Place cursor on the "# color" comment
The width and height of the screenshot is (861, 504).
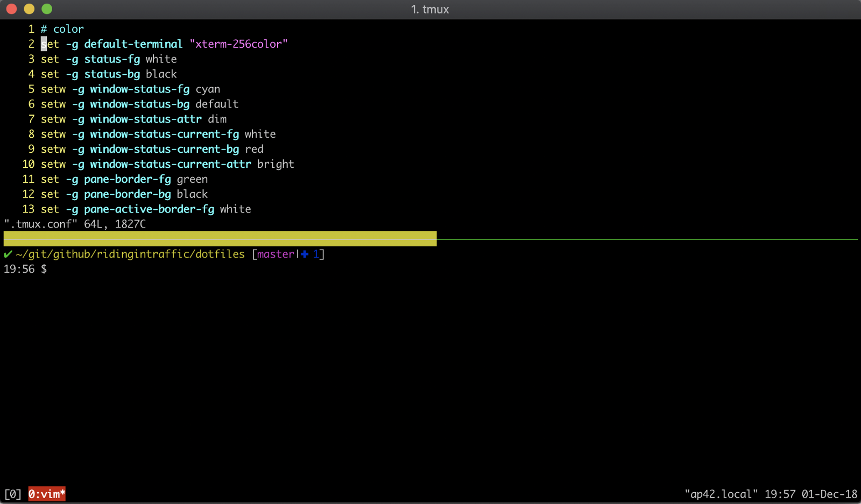(x=62, y=29)
